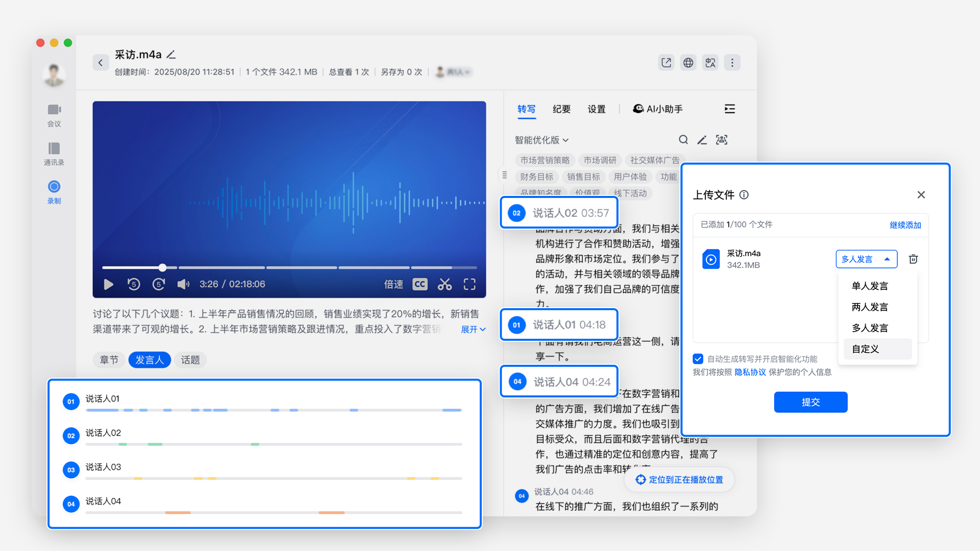This screenshot has width=980, height=551.
Task: Open 倍速 playback speed control
Action: (394, 284)
